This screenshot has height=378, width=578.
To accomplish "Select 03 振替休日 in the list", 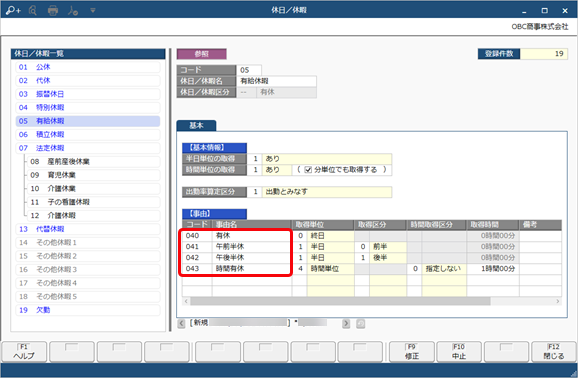I will (x=88, y=94).
